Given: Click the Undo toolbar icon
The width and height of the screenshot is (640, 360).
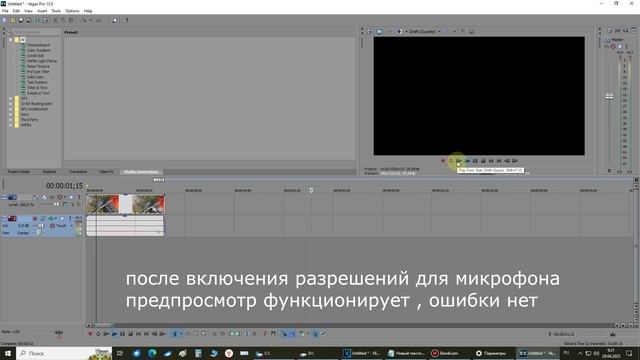Looking at the screenshot, I should (84, 20).
